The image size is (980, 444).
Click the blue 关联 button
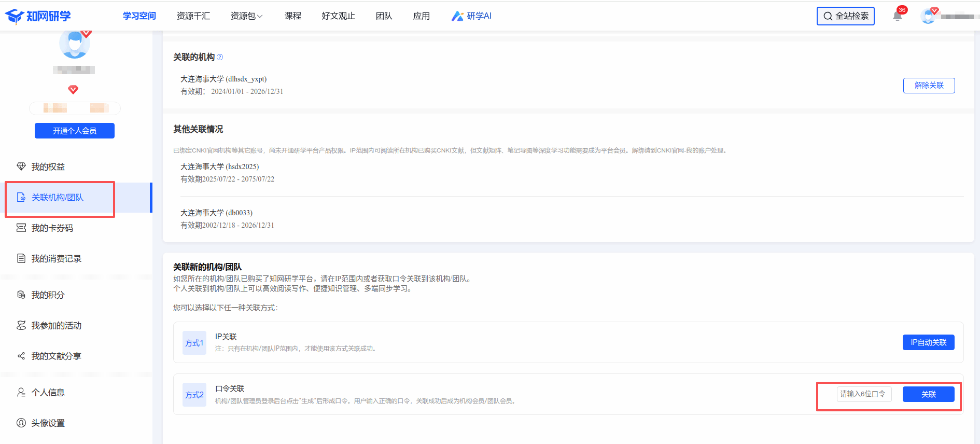pyautogui.click(x=928, y=394)
